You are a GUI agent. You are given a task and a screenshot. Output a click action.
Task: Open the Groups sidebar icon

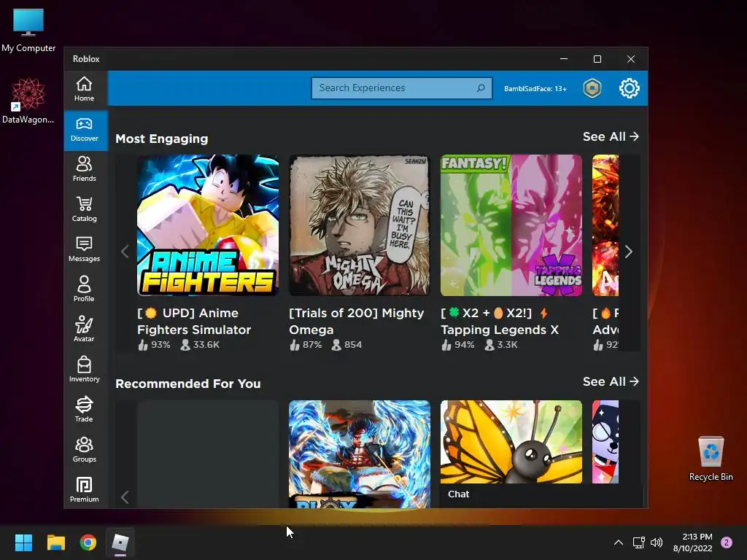(85, 449)
